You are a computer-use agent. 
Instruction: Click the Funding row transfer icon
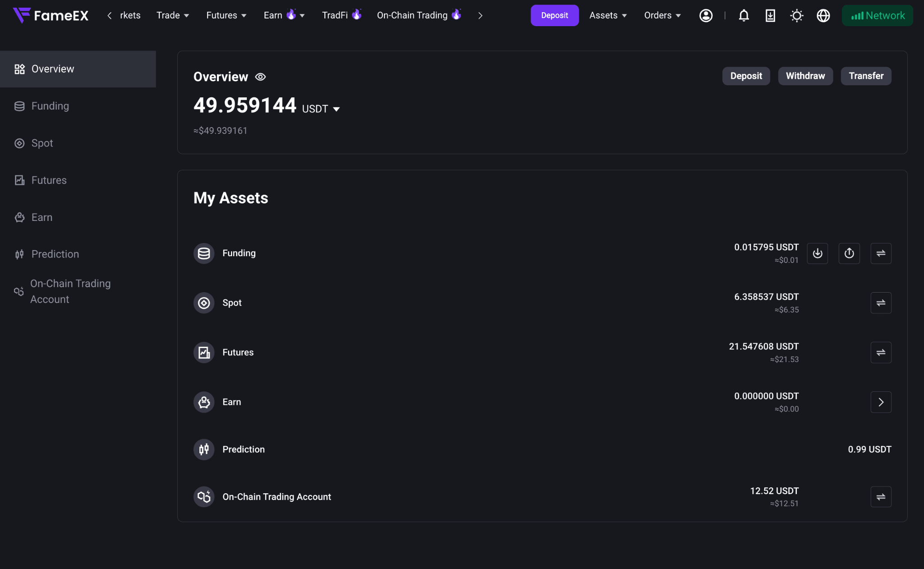(881, 253)
